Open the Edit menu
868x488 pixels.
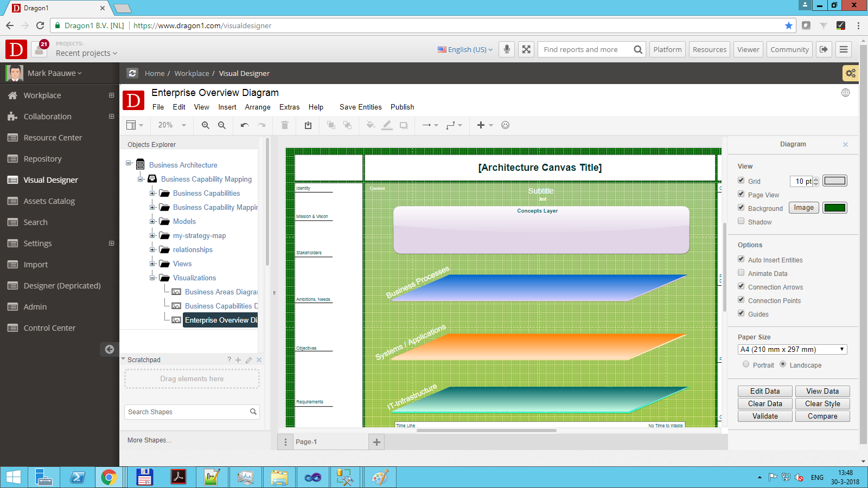(x=179, y=107)
